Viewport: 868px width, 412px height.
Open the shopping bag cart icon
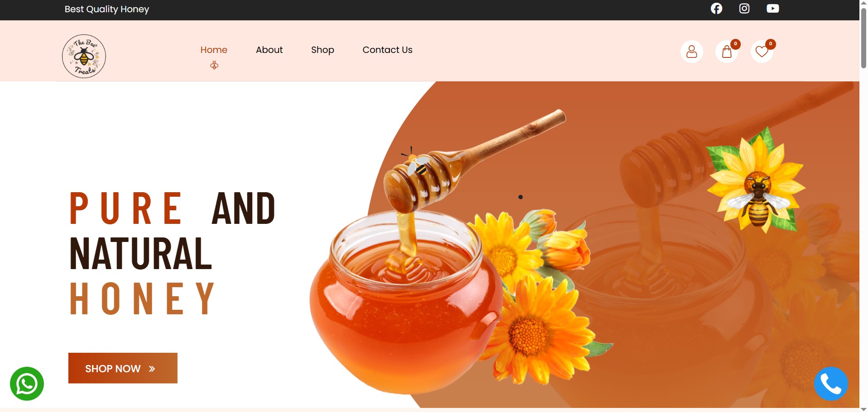coord(727,52)
